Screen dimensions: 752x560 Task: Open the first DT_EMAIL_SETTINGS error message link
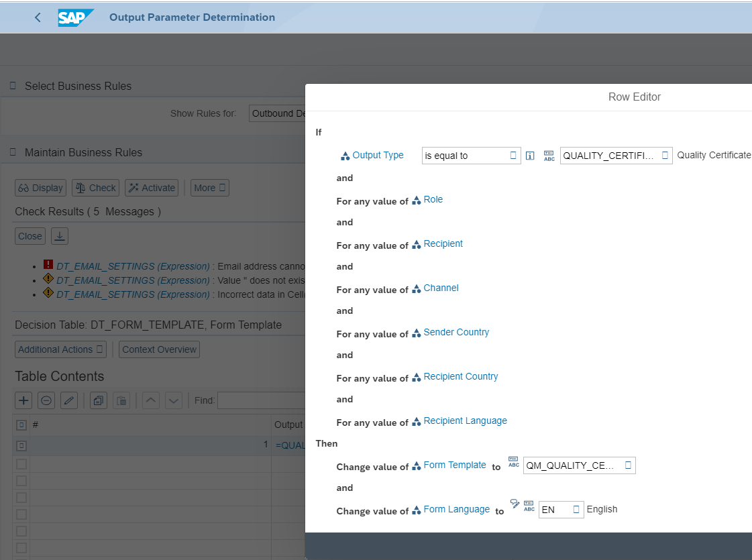point(133,266)
